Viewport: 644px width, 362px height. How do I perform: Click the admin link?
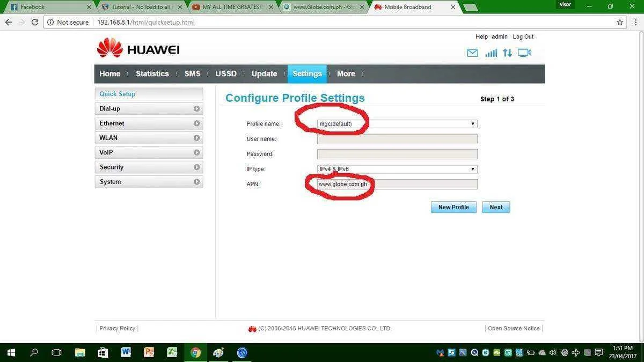pos(500,36)
